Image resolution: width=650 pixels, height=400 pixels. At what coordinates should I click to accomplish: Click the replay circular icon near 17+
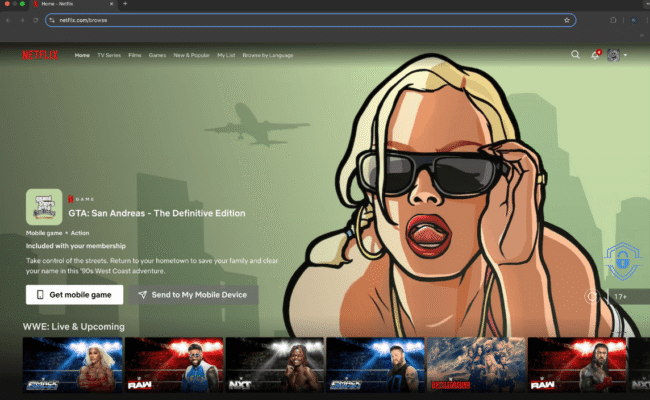592,296
